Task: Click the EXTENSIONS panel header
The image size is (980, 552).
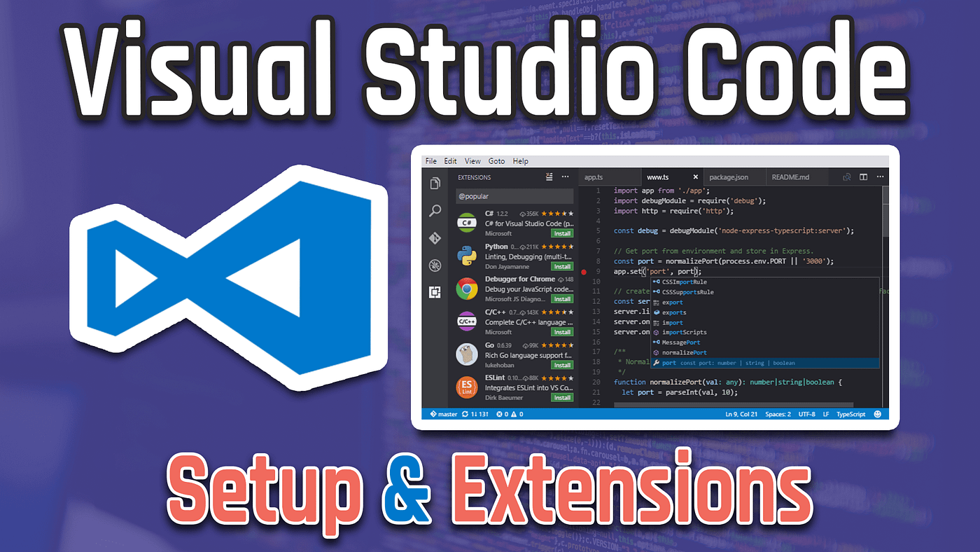Action: coord(474,177)
